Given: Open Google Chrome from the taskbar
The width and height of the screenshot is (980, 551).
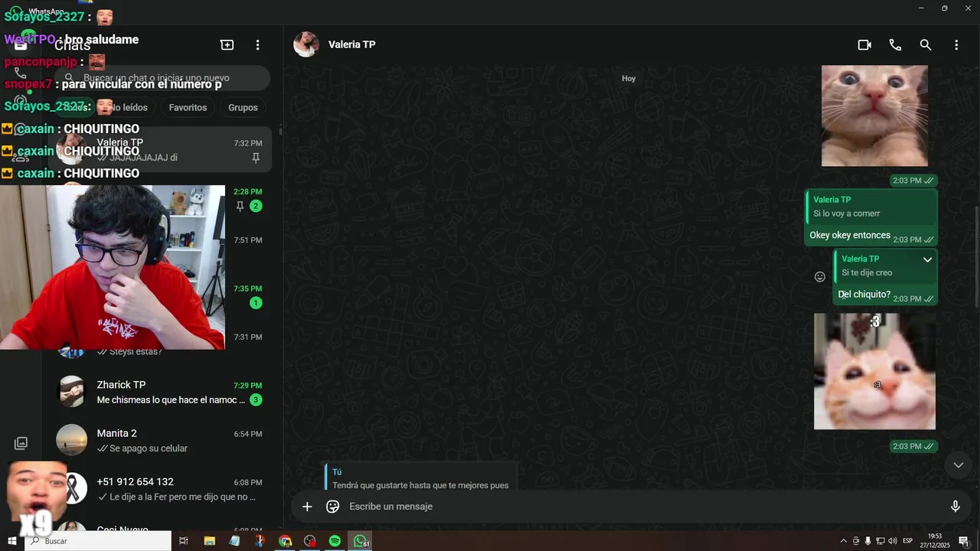Looking at the screenshot, I should (x=285, y=541).
